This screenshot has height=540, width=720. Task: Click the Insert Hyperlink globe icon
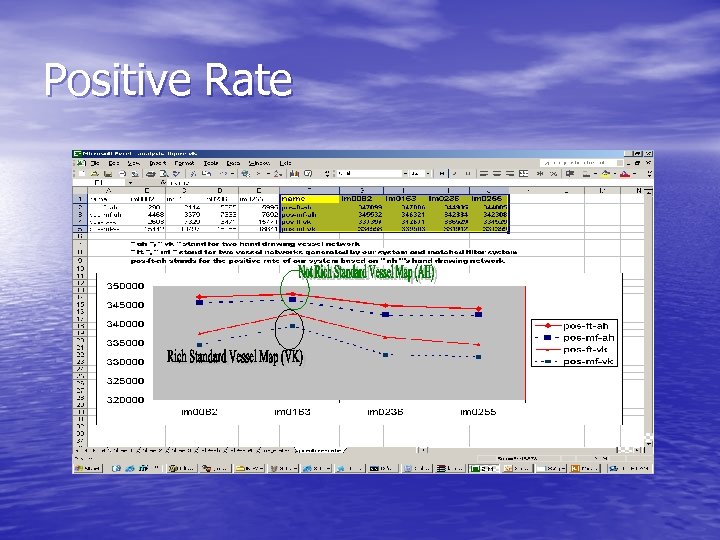pos(245,174)
